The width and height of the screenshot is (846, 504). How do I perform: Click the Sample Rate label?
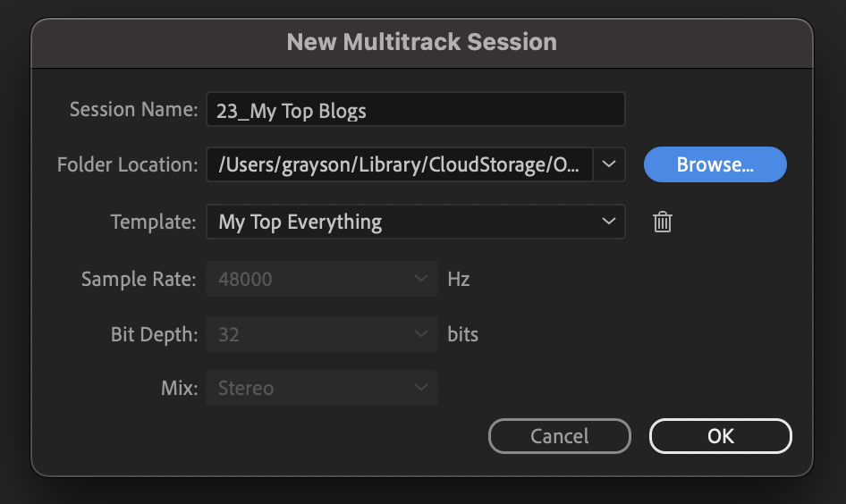pos(139,279)
